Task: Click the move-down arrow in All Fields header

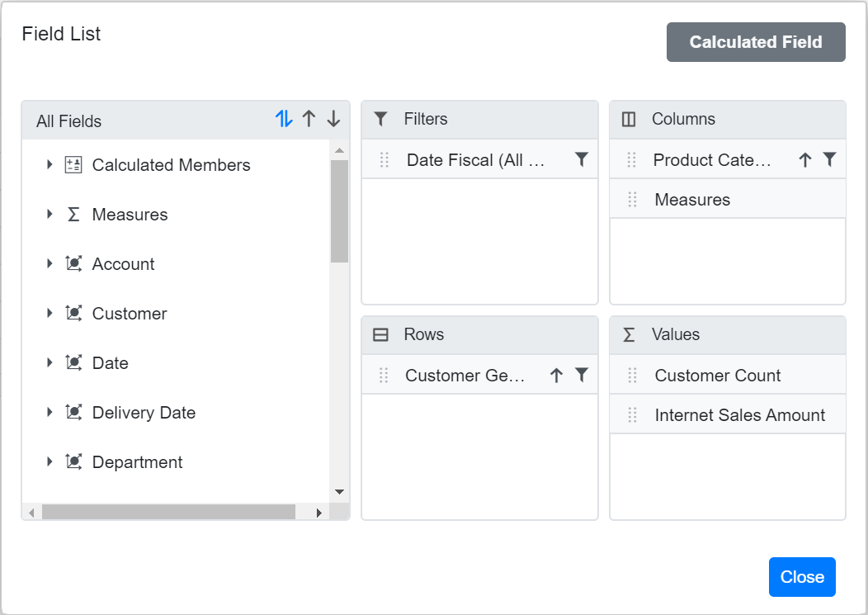Action: [333, 119]
